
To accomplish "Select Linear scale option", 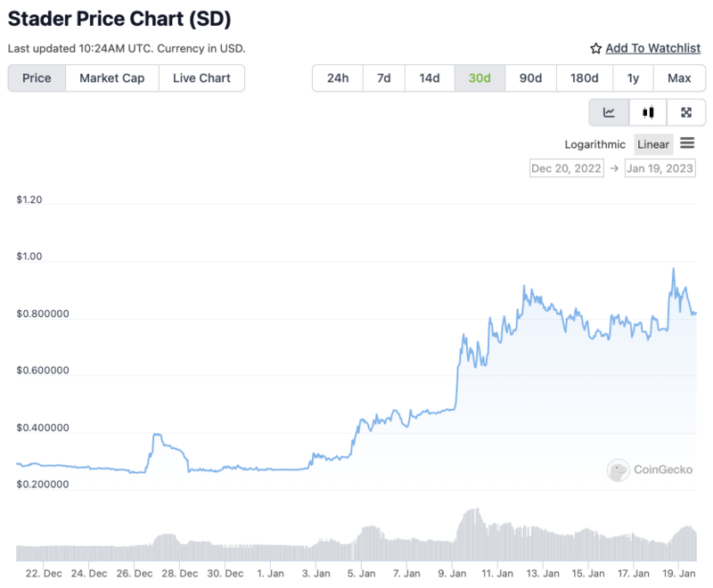I will [653, 144].
